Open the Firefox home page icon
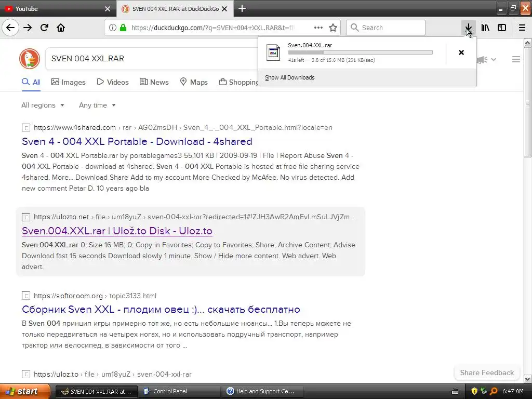The image size is (532, 399). [x=61, y=28]
